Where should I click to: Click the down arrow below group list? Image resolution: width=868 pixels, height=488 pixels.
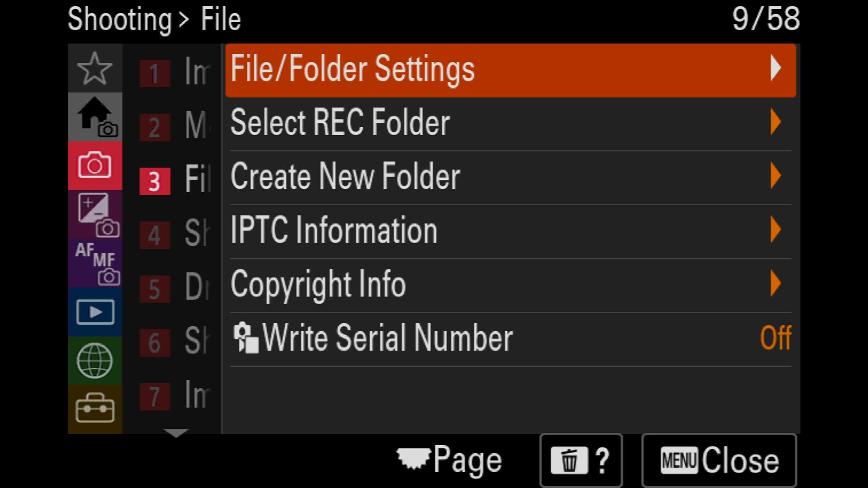(x=176, y=433)
